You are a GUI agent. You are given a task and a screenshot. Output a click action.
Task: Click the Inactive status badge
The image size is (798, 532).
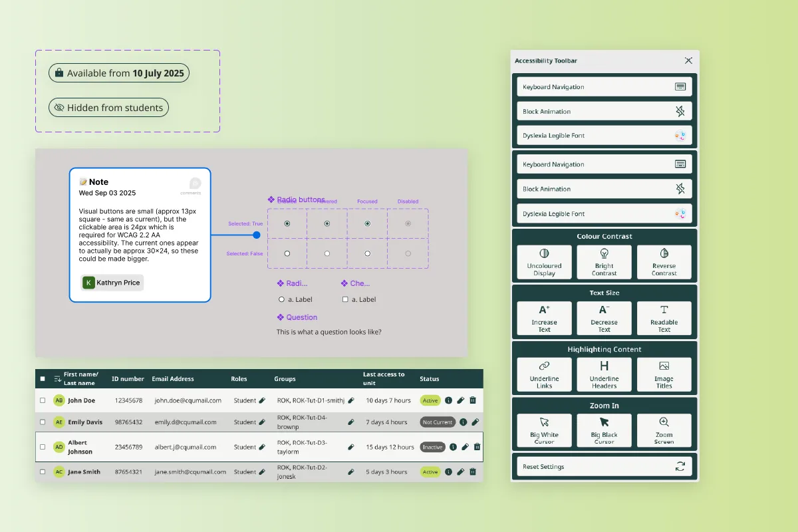[x=433, y=447]
